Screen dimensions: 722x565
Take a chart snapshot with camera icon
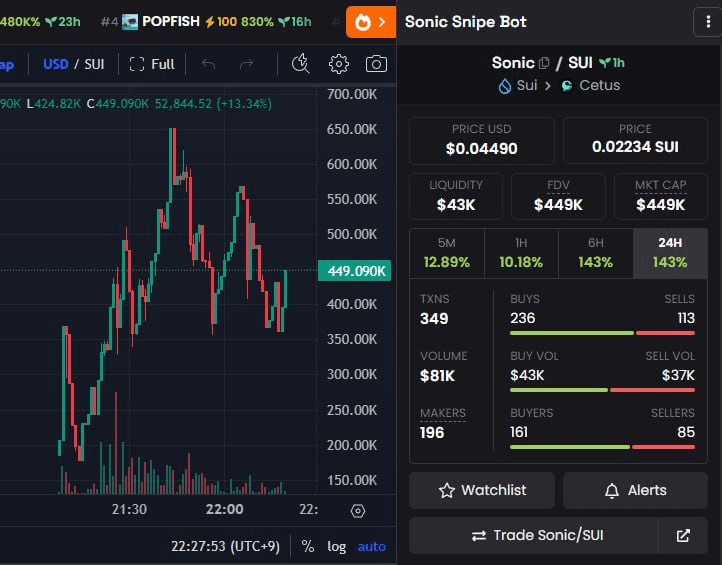(x=376, y=64)
